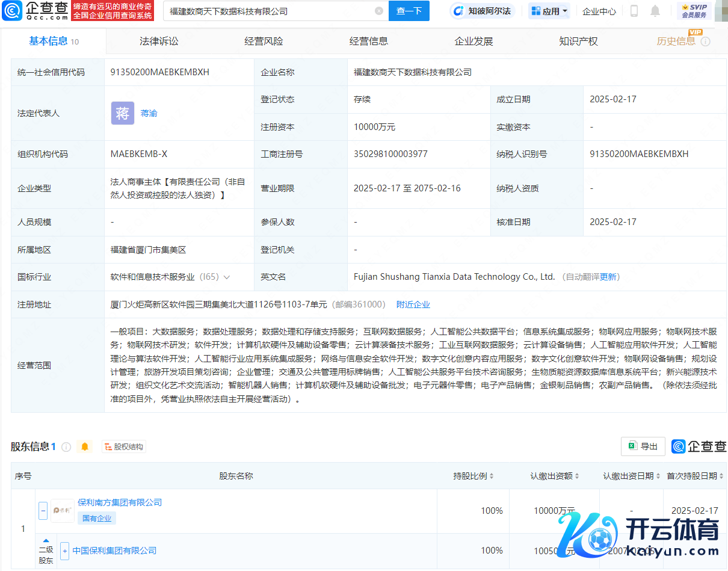Open notifications bell in the top bar
Viewport: 728px width, 571px height.
(655, 11)
